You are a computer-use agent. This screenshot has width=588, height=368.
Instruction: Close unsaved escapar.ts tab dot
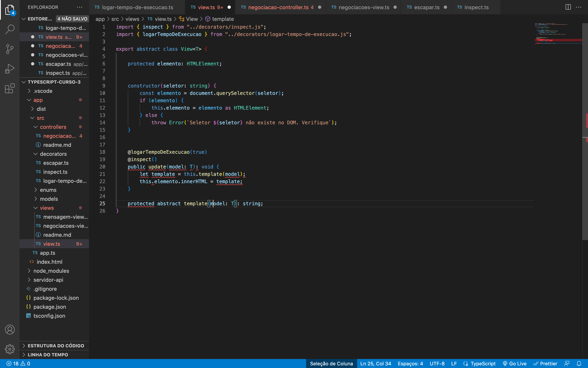coord(445,7)
